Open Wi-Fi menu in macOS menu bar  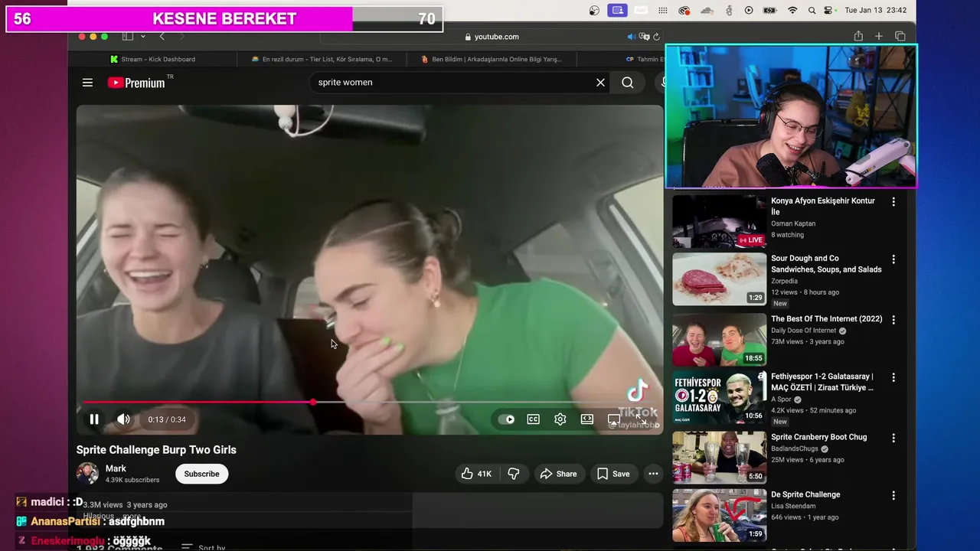click(792, 10)
